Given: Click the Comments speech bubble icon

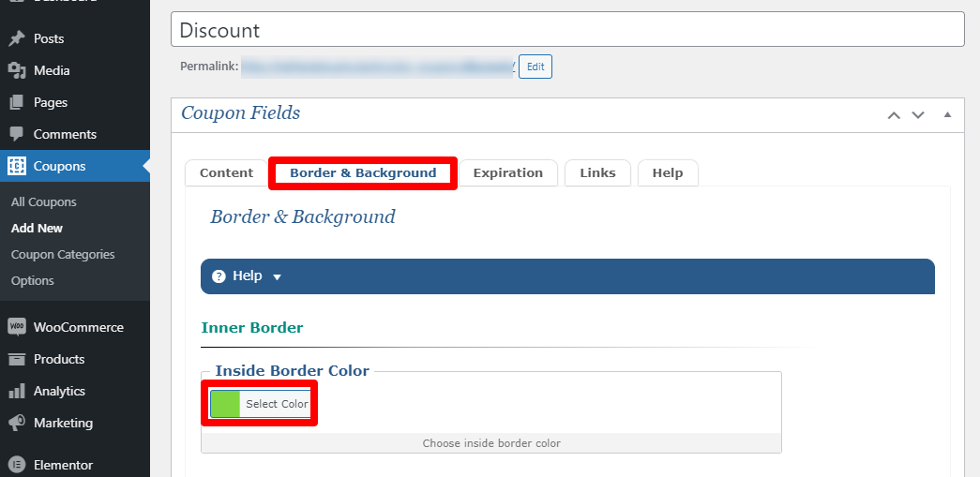Looking at the screenshot, I should (17, 134).
